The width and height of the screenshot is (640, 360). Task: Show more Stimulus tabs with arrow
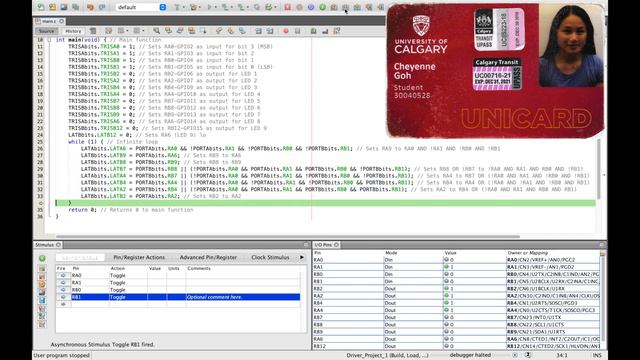coord(302,258)
